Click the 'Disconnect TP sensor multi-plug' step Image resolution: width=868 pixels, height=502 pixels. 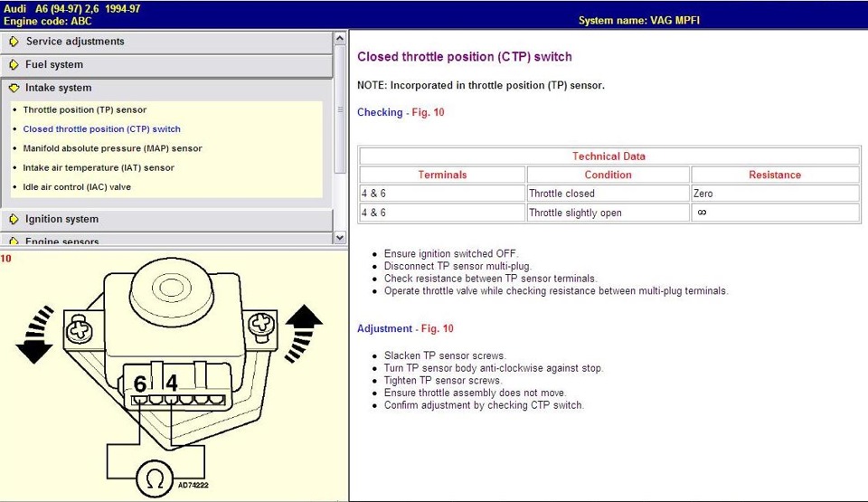[x=458, y=266]
